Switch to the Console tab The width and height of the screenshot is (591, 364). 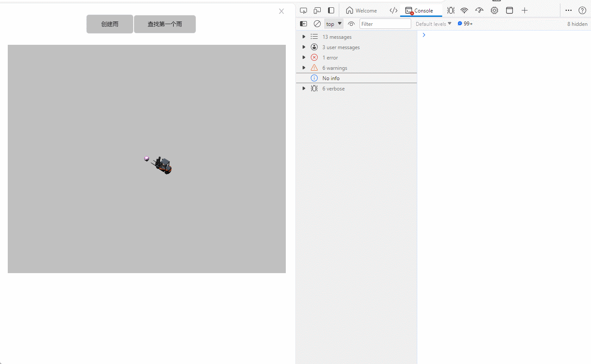pos(419,10)
